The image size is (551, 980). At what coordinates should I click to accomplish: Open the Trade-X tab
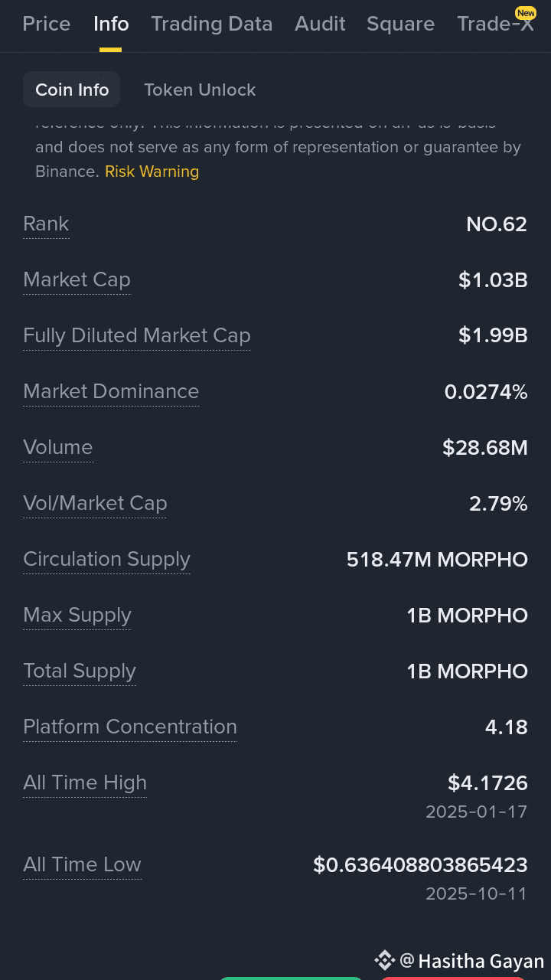pos(495,24)
